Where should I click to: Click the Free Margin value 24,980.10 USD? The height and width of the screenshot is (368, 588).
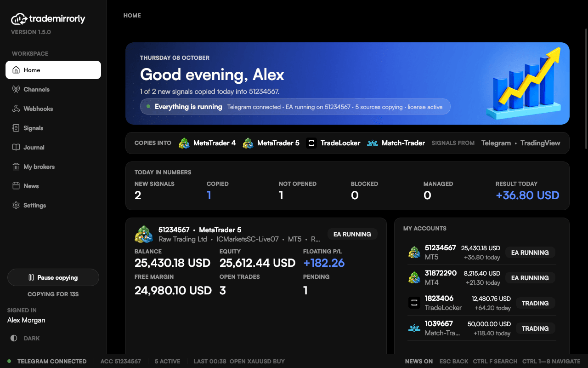173,290
